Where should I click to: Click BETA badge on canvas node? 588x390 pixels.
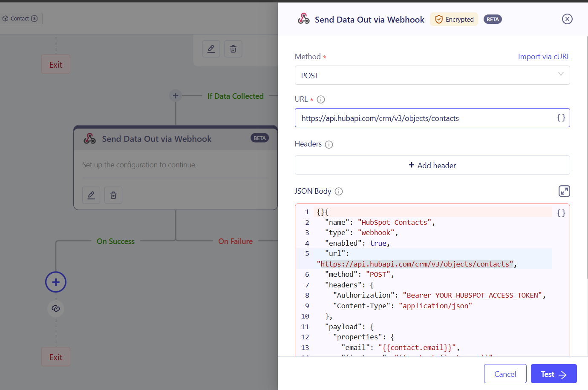point(259,138)
